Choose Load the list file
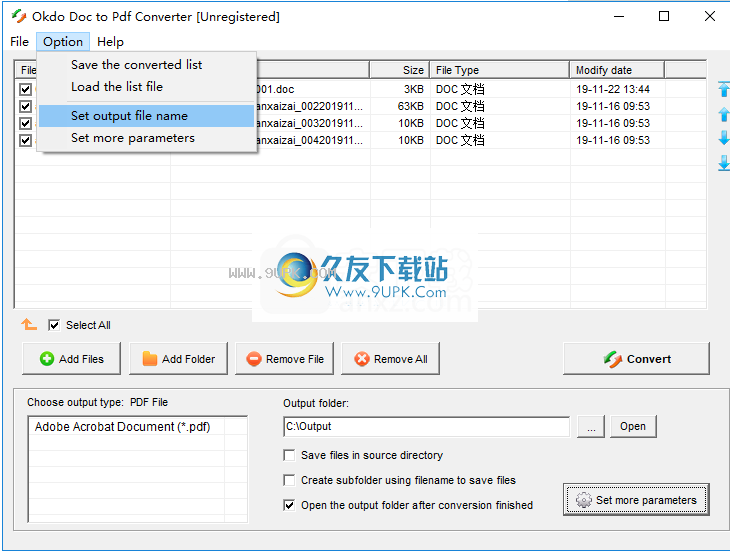 (x=147, y=87)
